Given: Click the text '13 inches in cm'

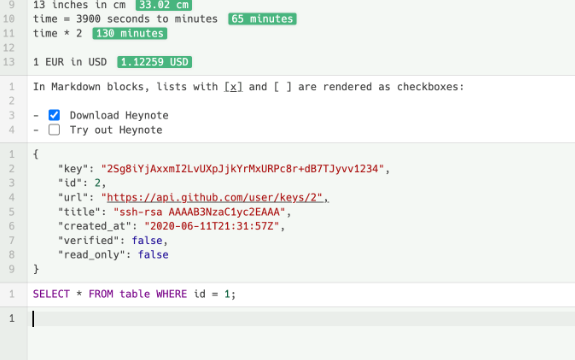Looking at the screenshot, I should pos(79,5).
